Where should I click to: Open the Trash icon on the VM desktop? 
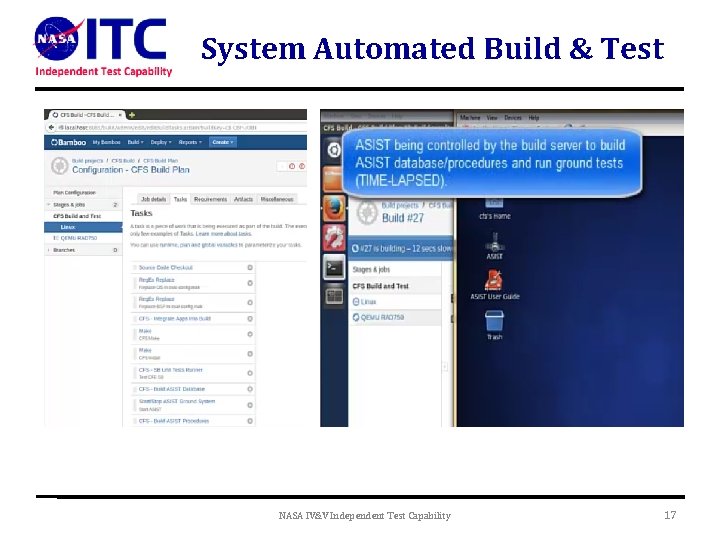tap(494, 325)
